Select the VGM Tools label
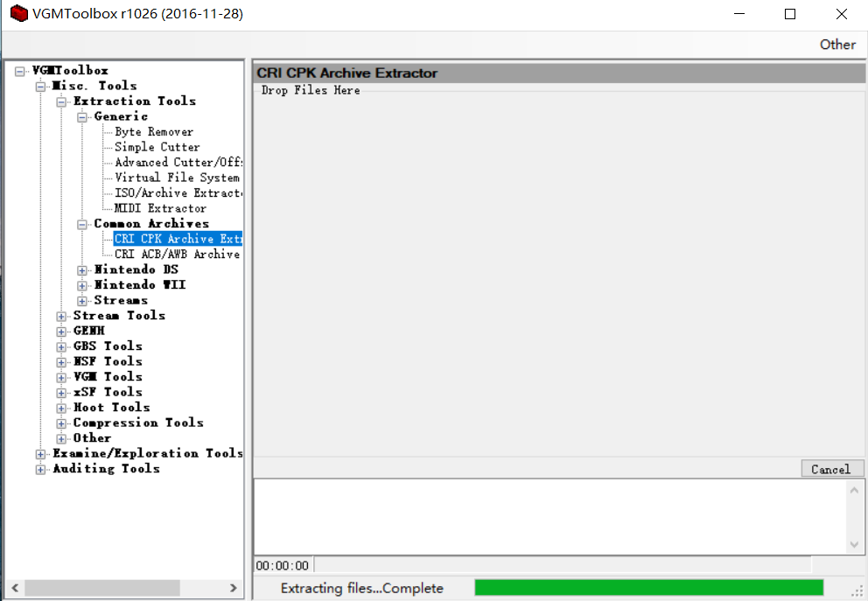 coord(108,376)
